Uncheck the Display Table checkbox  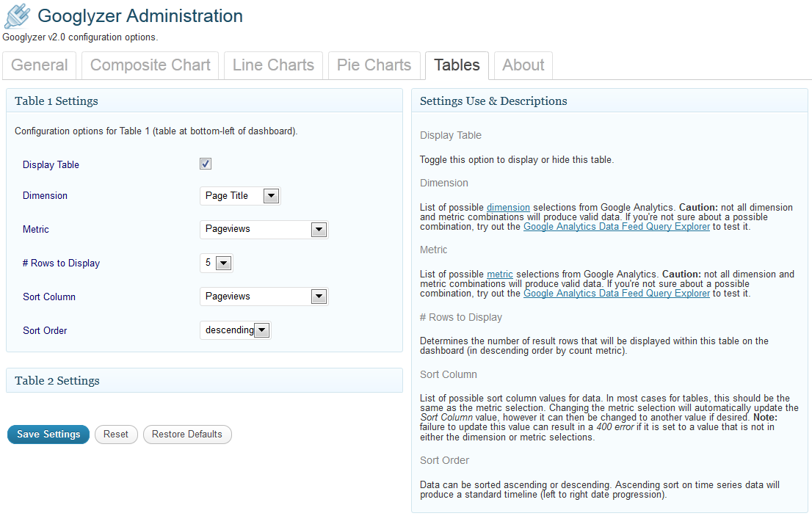point(205,164)
